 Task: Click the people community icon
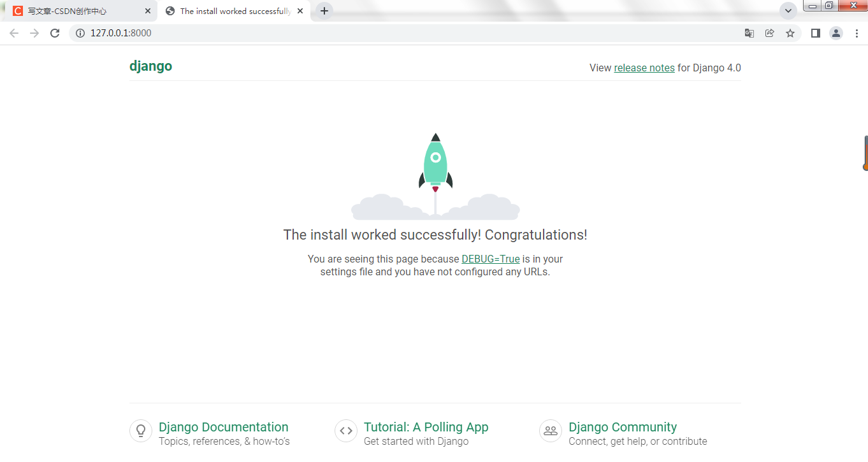[551, 431]
